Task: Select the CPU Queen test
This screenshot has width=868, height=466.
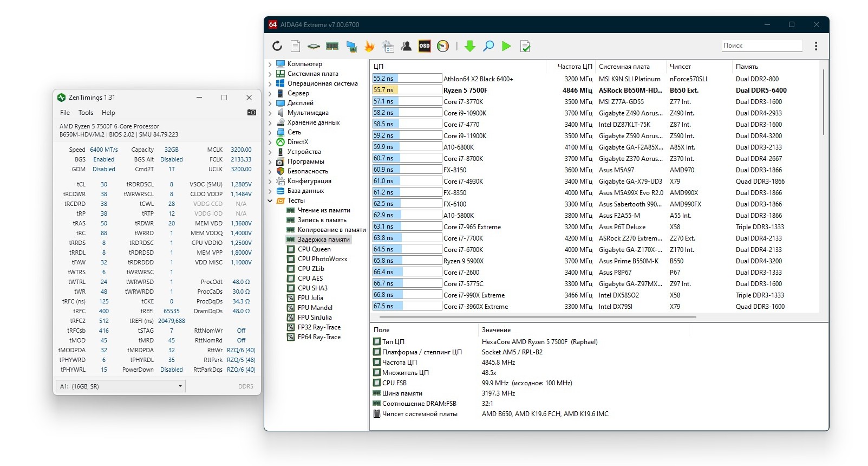Action: 314,249
